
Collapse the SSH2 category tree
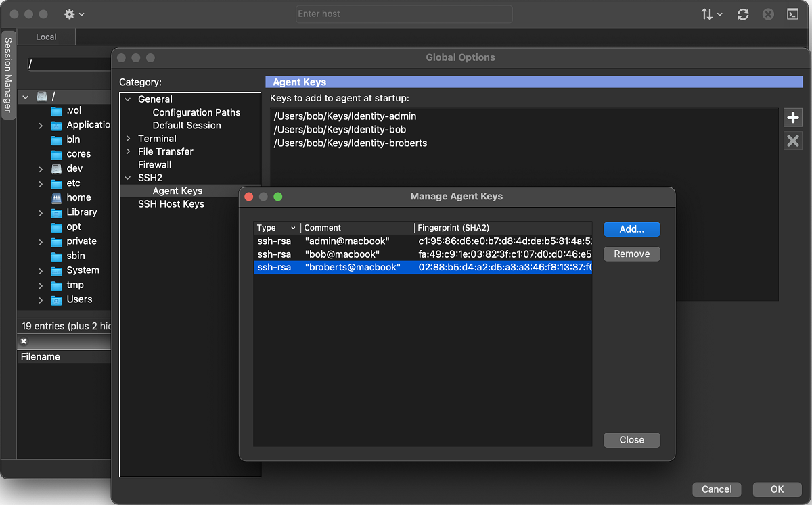tap(127, 177)
